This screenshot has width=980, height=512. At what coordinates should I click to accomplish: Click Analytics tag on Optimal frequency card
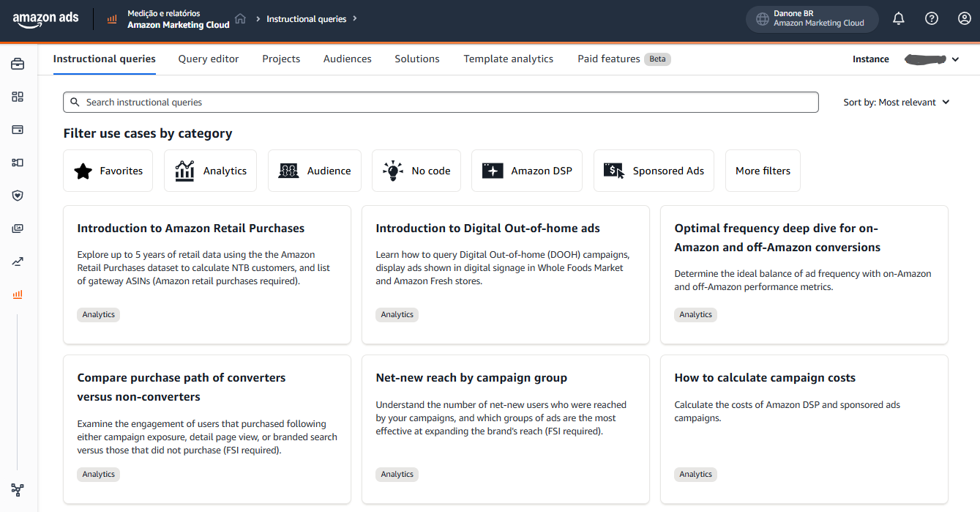pos(696,315)
